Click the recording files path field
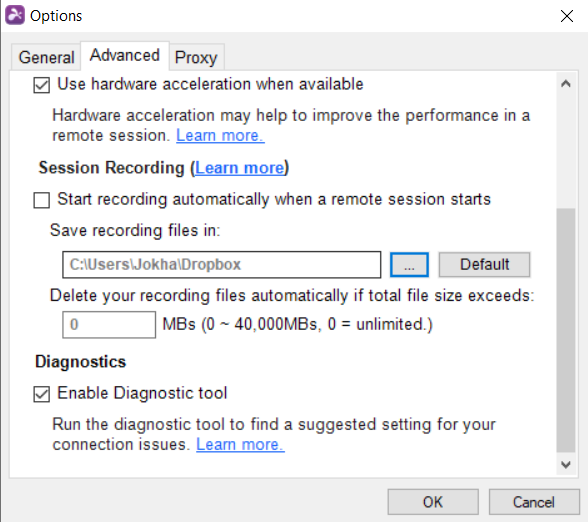The width and height of the screenshot is (588, 522). coord(222,265)
